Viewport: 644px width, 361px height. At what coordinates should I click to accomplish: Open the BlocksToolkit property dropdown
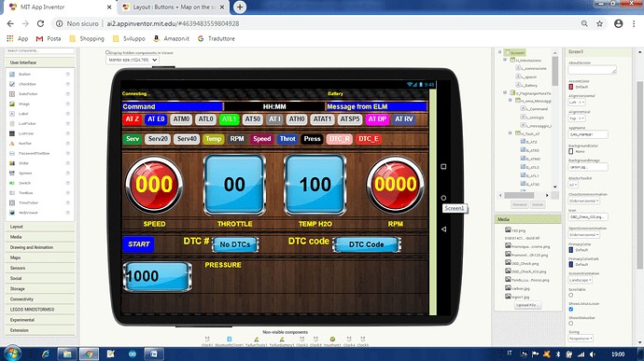tap(573, 185)
